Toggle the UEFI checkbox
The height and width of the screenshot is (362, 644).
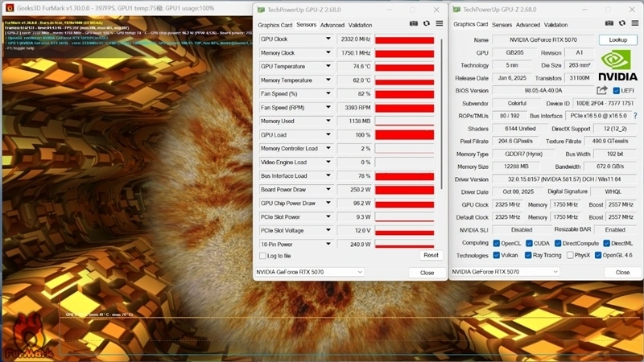(617, 91)
